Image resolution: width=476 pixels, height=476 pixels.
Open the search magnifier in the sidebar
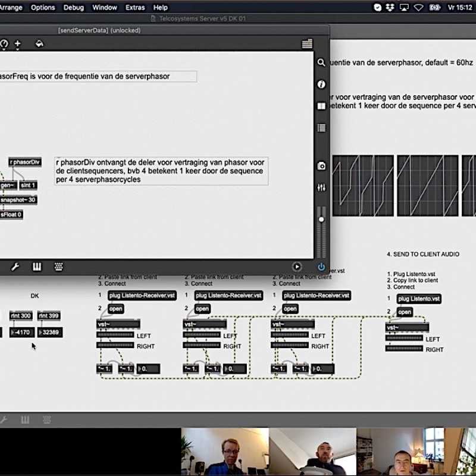click(x=321, y=62)
